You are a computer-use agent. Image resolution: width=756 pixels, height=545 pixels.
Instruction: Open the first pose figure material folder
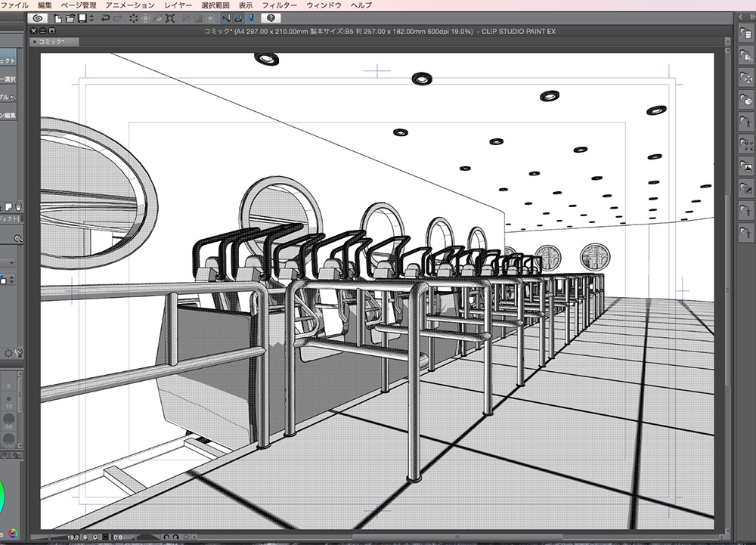pyautogui.click(x=746, y=122)
